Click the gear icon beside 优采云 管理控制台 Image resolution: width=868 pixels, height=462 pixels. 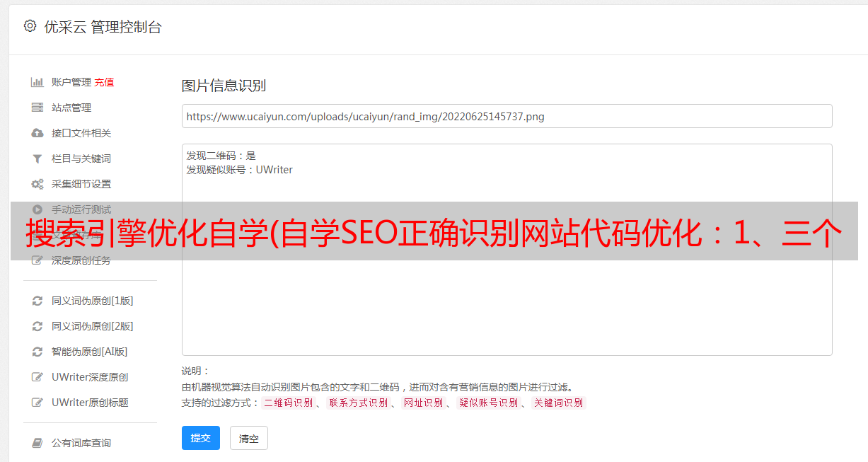[30, 26]
